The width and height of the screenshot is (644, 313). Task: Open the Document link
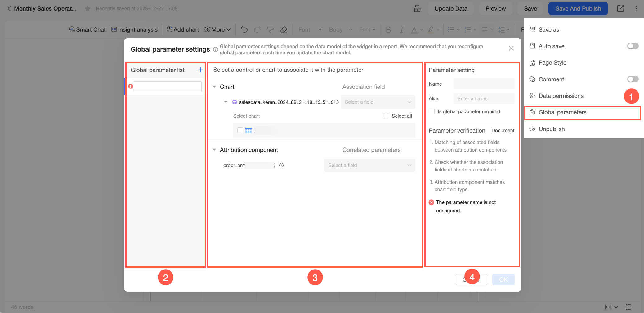[503, 130]
